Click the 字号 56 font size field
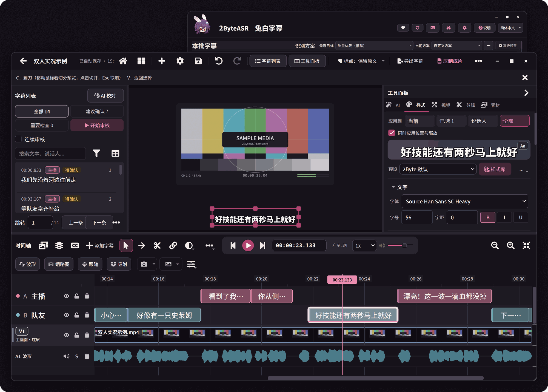 click(417, 217)
